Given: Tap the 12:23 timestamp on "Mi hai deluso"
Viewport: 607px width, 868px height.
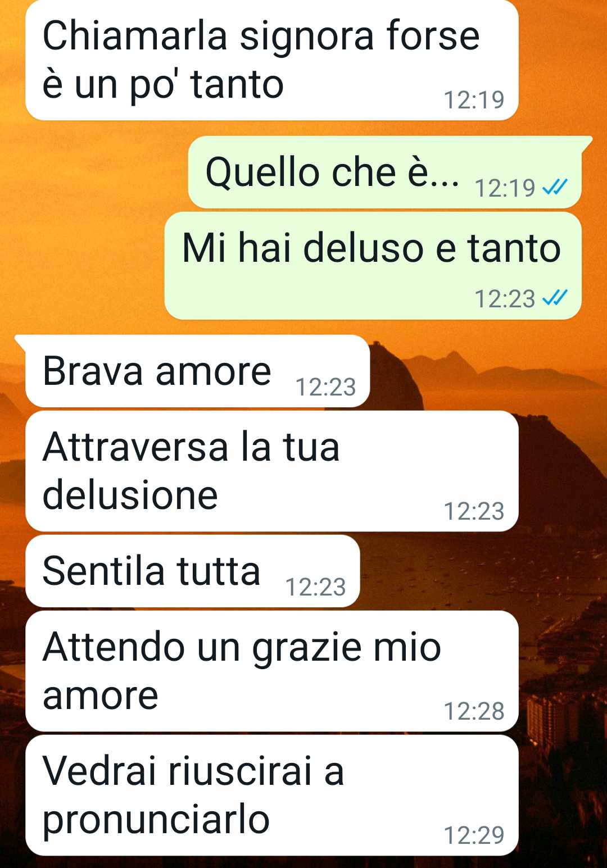Looking at the screenshot, I should [505, 299].
